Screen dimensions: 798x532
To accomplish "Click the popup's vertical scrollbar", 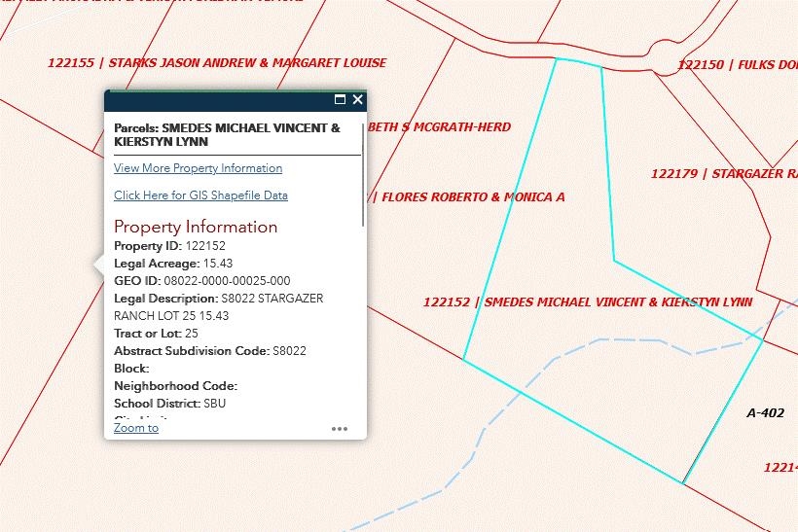I will point(364,175).
